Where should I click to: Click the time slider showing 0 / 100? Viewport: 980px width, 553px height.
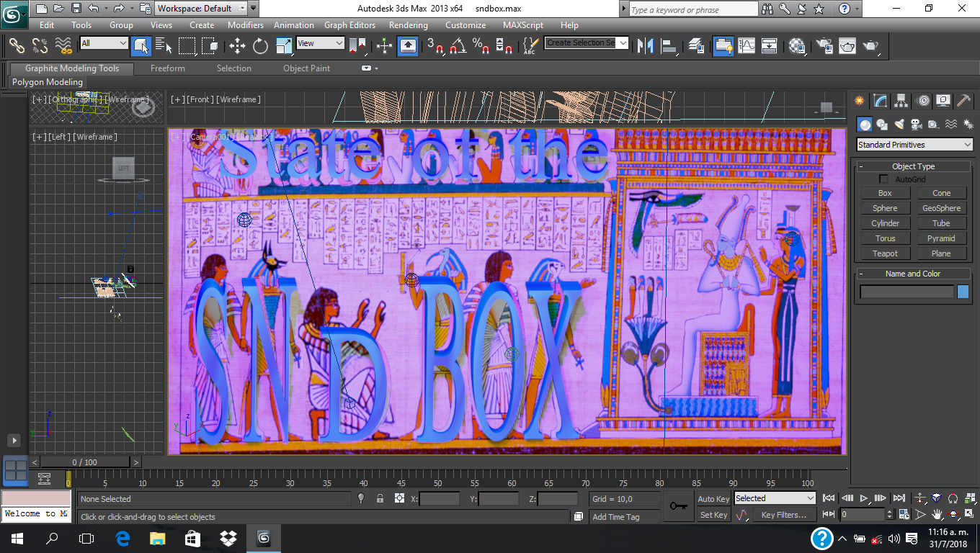[85, 462]
